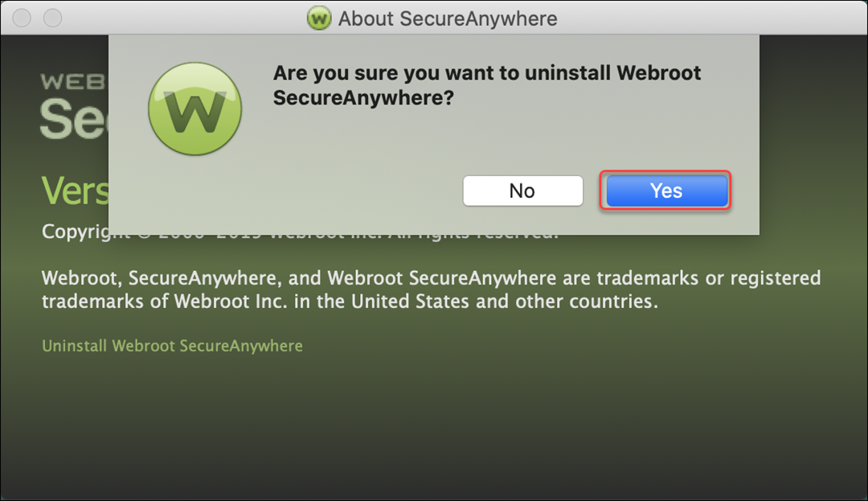Click the partially hidden Vers version heading
868x501 pixels.
tap(74, 191)
